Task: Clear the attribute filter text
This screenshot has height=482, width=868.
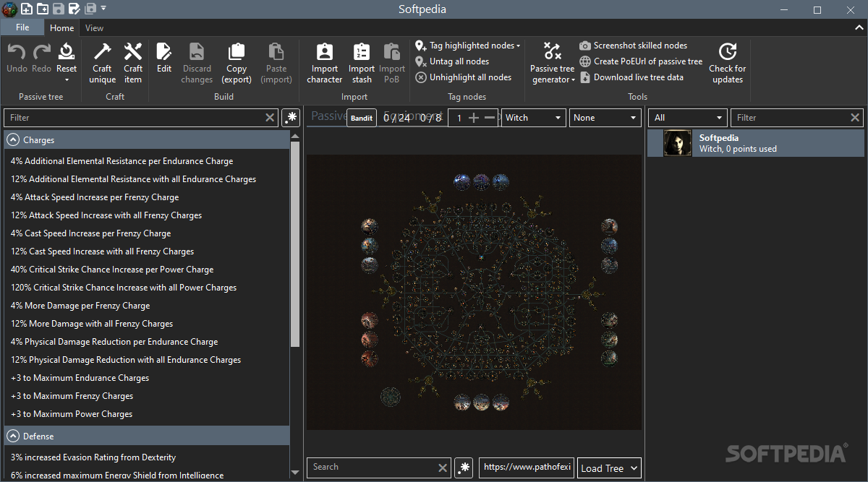Action: click(x=270, y=118)
